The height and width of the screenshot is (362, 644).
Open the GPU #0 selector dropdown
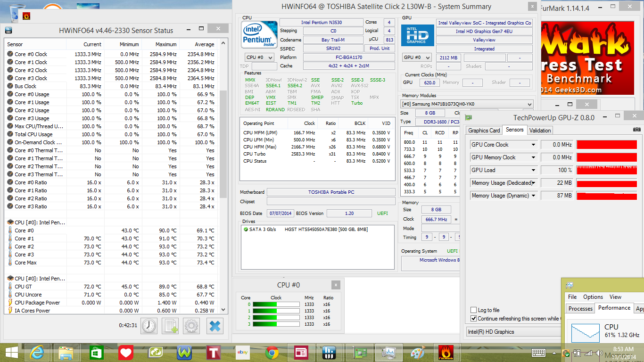tap(417, 57)
